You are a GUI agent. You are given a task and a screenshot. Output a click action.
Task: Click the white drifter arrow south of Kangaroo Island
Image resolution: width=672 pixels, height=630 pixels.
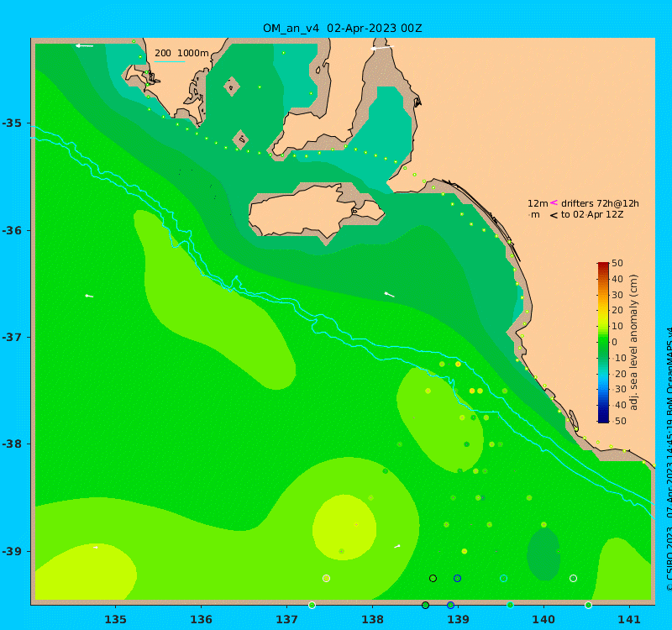tap(389, 294)
